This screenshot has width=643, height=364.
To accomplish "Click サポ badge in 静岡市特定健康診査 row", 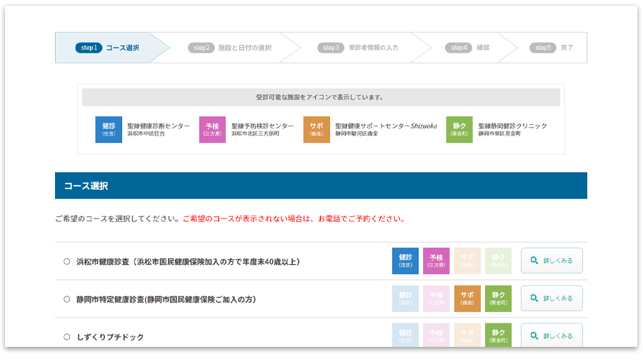I will (x=467, y=298).
